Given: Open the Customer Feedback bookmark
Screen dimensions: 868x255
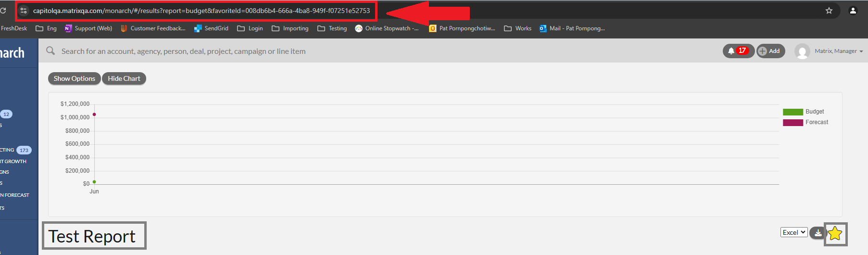Looking at the screenshot, I should [153, 28].
